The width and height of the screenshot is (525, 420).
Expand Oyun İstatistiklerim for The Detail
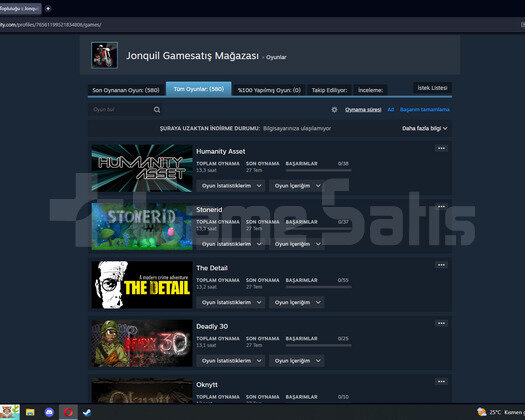click(231, 302)
